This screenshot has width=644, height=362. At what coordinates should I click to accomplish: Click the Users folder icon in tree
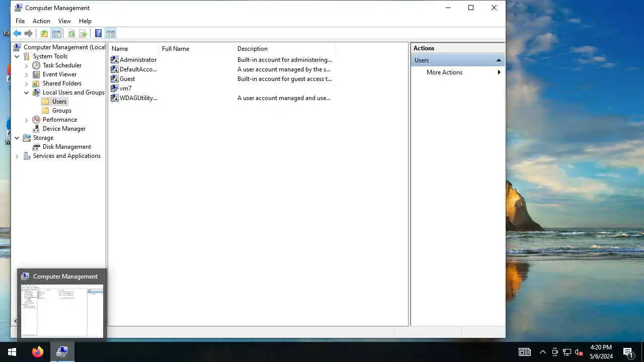pyautogui.click(x=46, y=102)
